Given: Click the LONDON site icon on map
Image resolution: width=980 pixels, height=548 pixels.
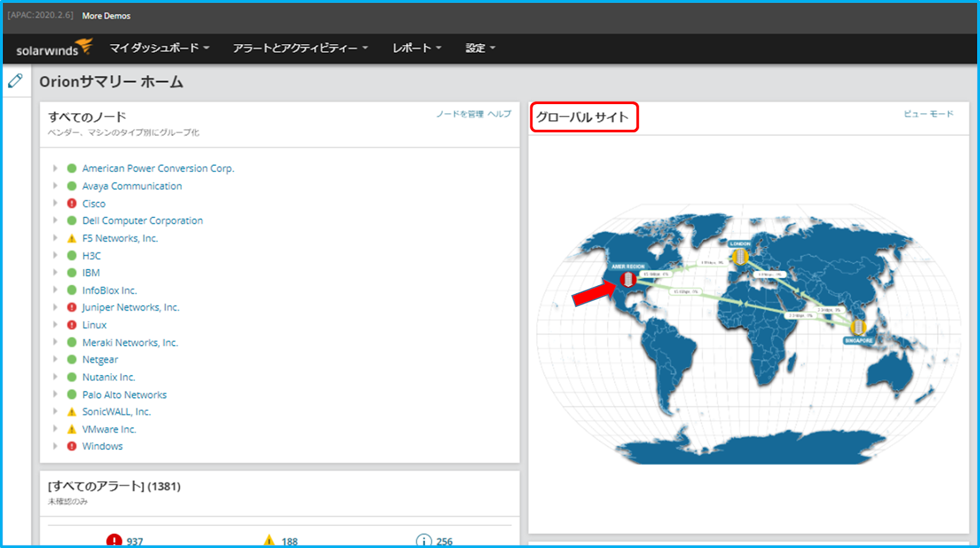Looking at the screenshot, I should coord(740,256).
